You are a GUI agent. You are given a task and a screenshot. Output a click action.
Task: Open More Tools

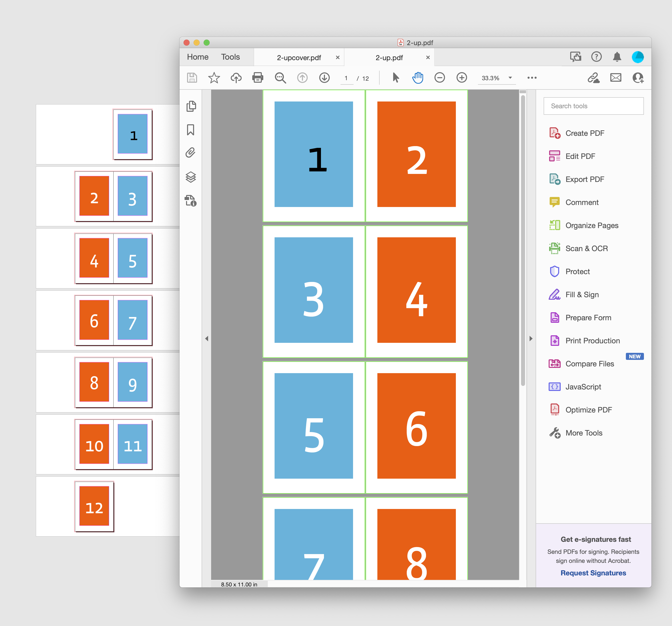584,433
